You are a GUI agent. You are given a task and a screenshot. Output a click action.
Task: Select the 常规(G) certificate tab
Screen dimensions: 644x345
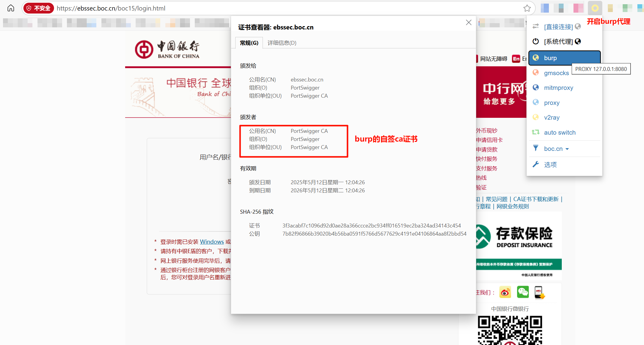tap(249, 43)
